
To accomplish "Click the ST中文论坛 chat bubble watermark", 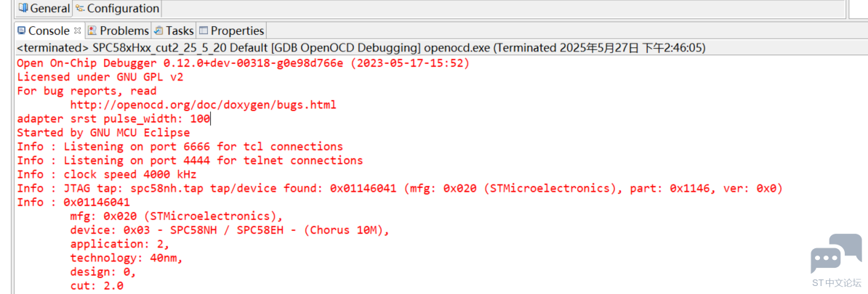I will click(836, 260).
